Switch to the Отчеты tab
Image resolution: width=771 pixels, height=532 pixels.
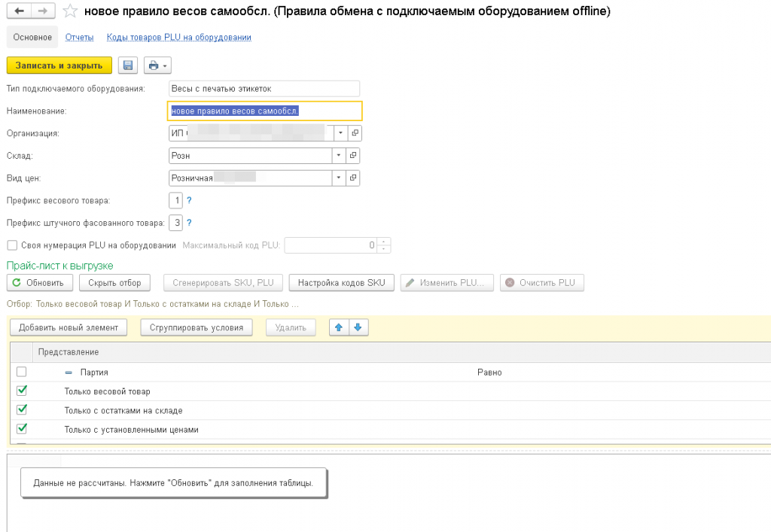click(79, 37)
